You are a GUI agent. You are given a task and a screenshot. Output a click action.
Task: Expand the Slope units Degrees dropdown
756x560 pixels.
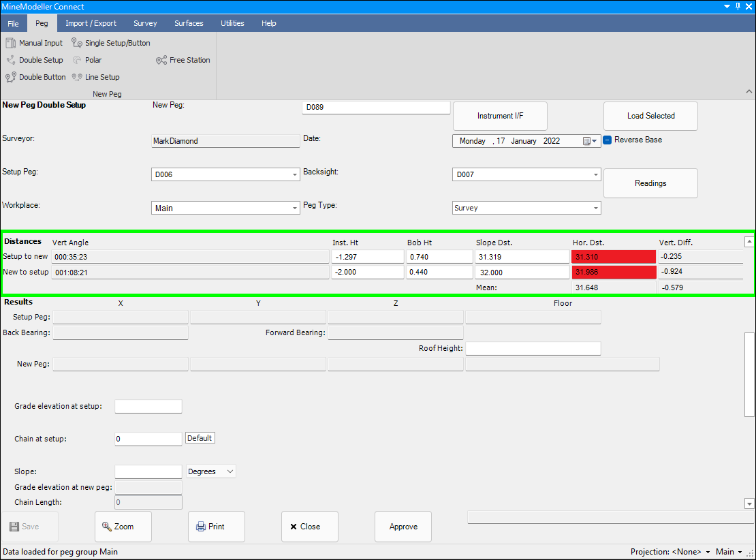230,471
